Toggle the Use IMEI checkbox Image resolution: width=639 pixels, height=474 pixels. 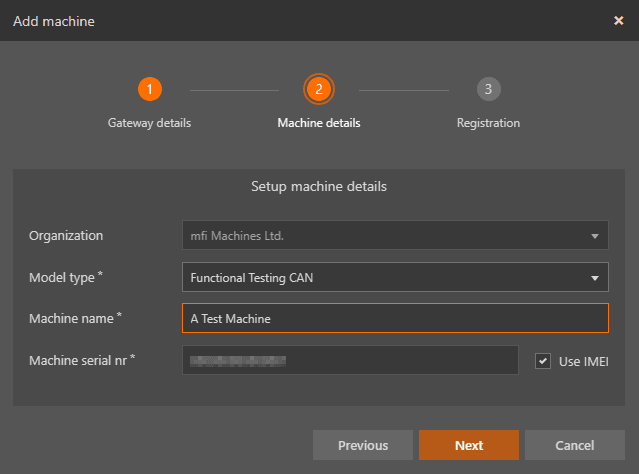coord(543,360)
